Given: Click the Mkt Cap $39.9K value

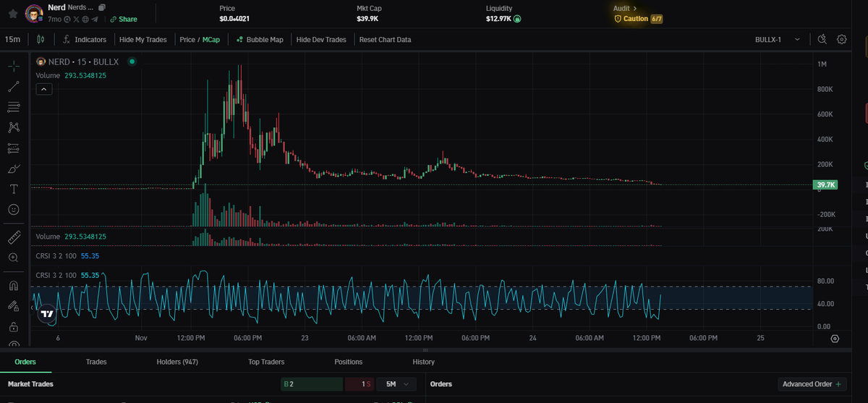Looking at the screenshot, I should 367,19.
